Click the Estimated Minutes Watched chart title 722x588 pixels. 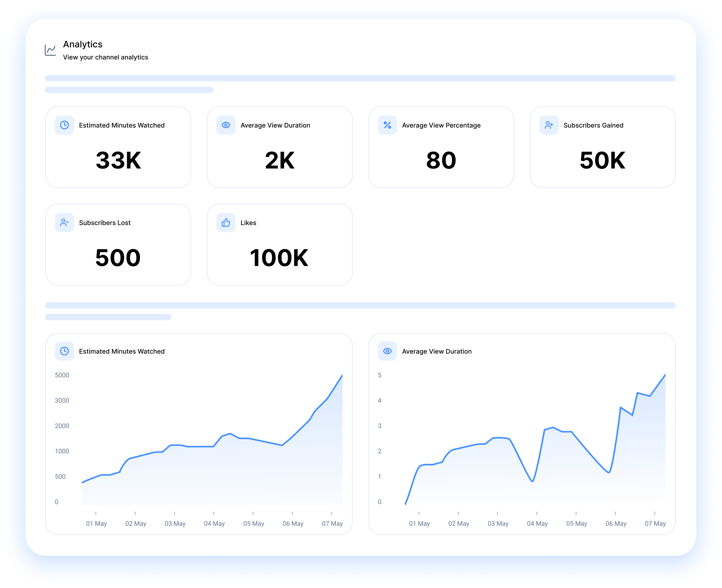122,351
